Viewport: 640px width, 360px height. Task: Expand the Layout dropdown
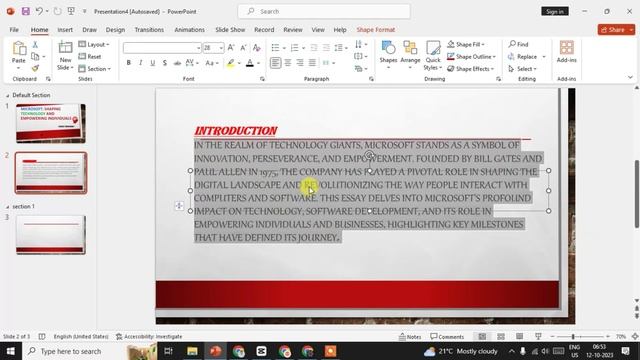[93, 44]
